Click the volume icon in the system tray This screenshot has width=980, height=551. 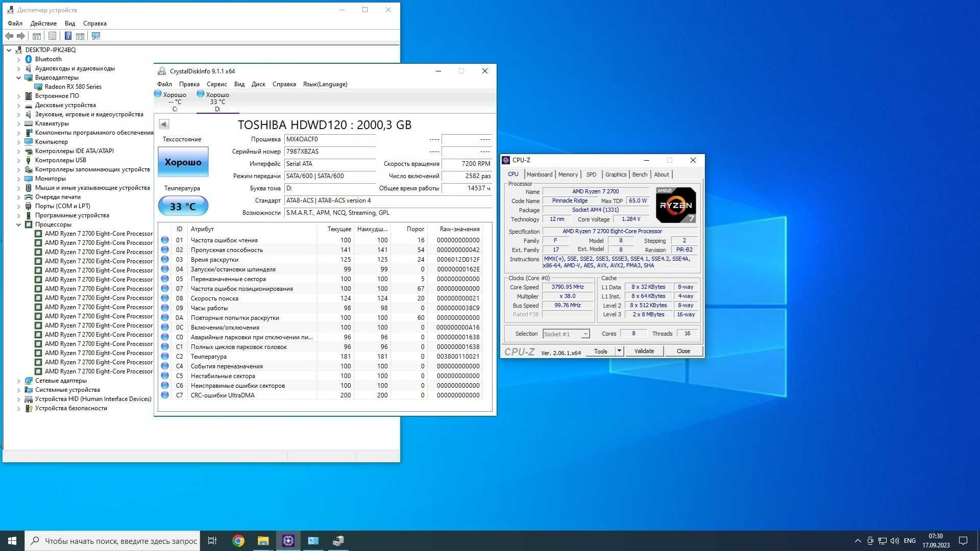894,541
